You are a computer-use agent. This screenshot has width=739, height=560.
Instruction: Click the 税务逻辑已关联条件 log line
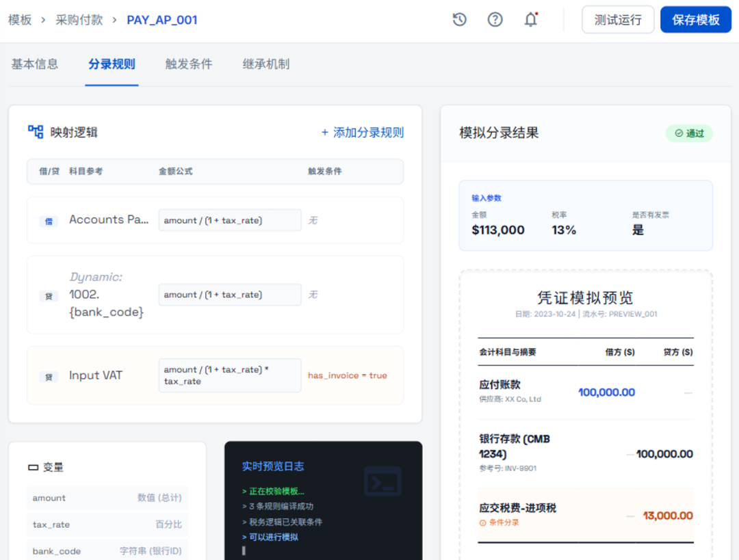tap(282, 522)
